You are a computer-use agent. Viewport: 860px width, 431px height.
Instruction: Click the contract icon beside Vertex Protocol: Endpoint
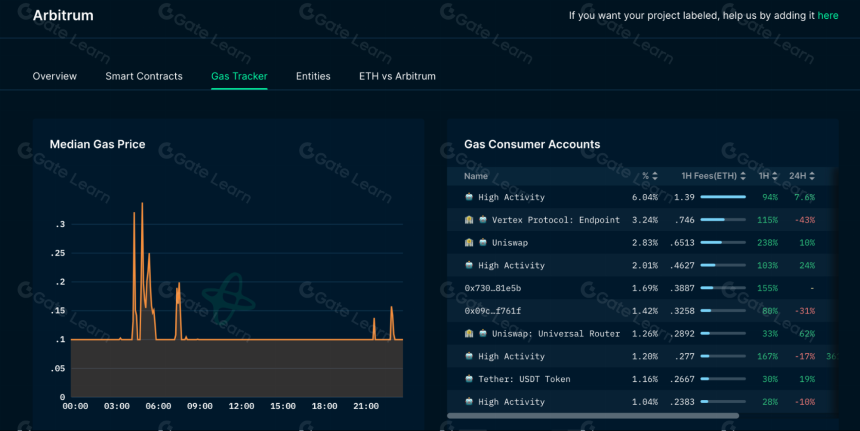point(483,220)
